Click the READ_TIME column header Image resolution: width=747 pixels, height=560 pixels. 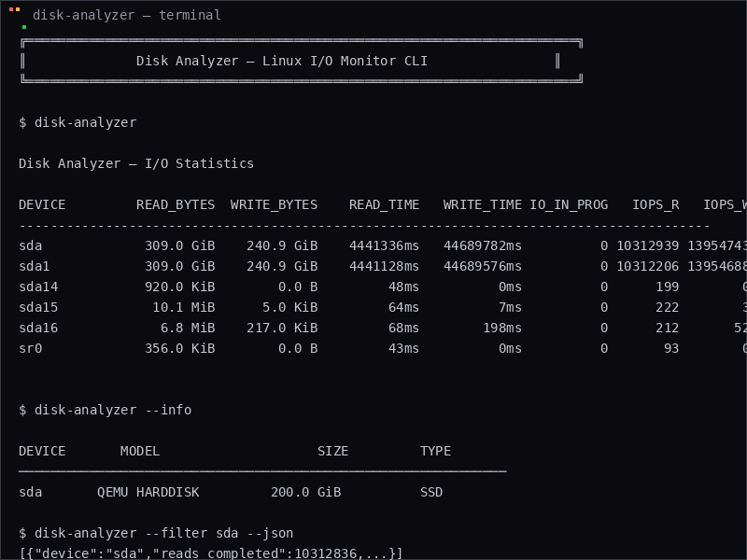pyautogui.click(x=384, y=205)
